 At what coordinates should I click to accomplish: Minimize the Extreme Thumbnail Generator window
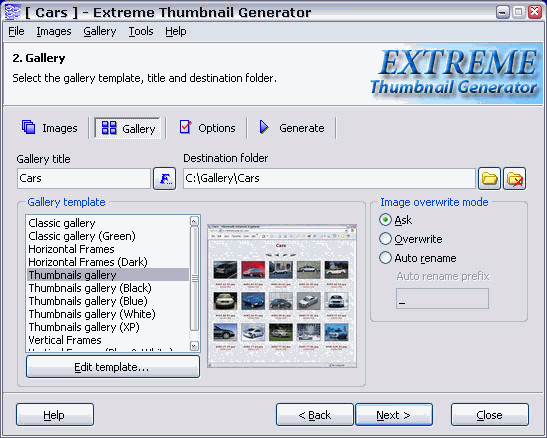[x=503, y=12]
